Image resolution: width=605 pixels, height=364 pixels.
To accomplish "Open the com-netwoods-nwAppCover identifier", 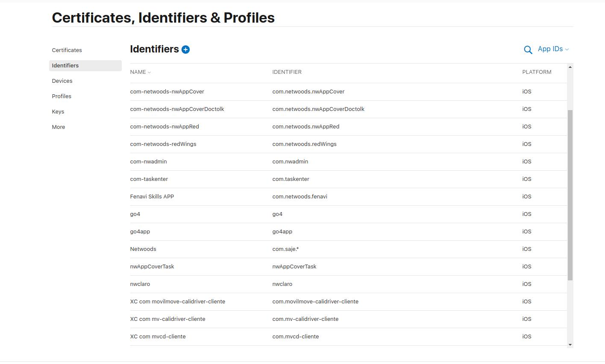I will 348,92.
